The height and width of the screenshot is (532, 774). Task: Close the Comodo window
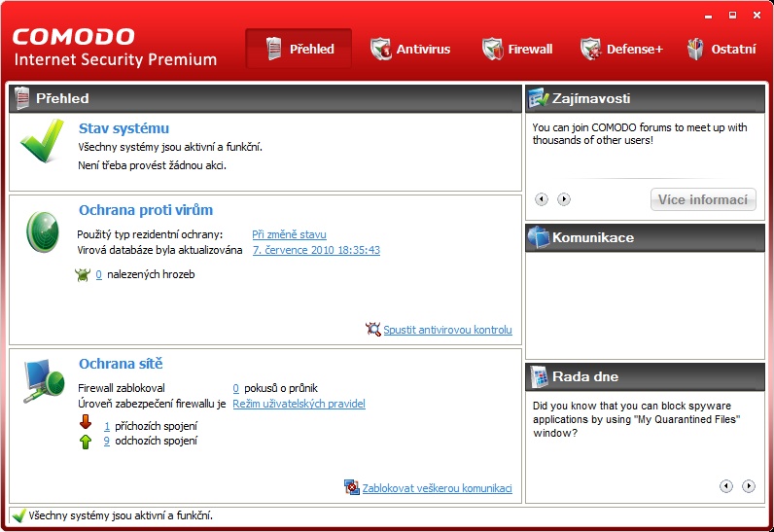pyautogui.click(x=756, y=16)
